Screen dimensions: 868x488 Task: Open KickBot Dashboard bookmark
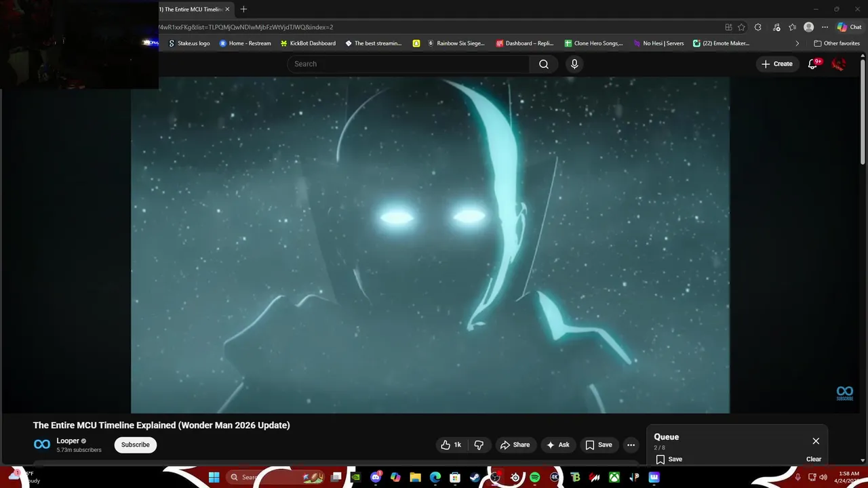pos(308,43)
